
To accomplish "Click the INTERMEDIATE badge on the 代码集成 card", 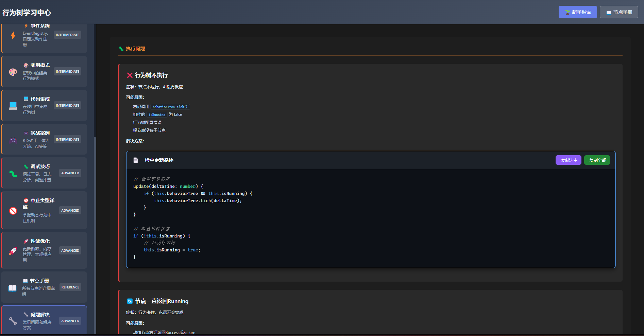I will point(68,106).
